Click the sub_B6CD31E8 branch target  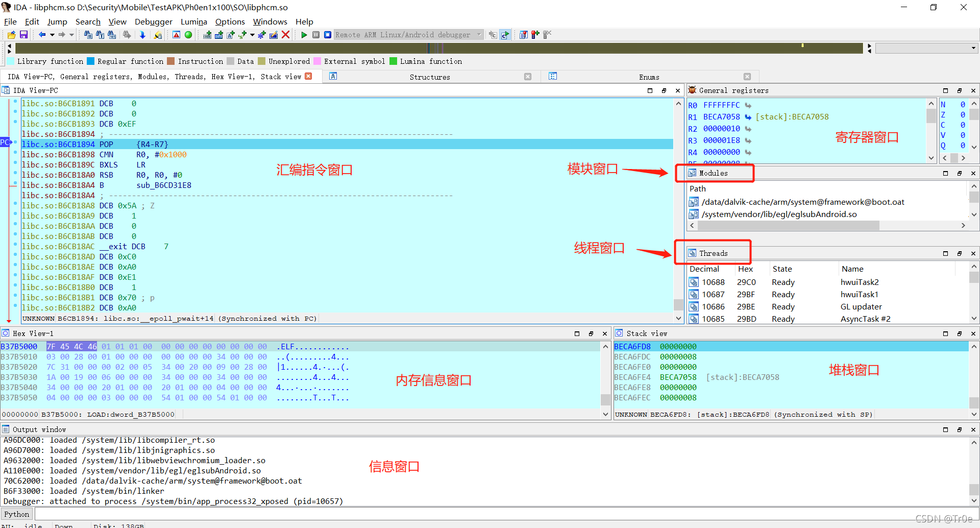pyautogui.click(x=164, y=185)
